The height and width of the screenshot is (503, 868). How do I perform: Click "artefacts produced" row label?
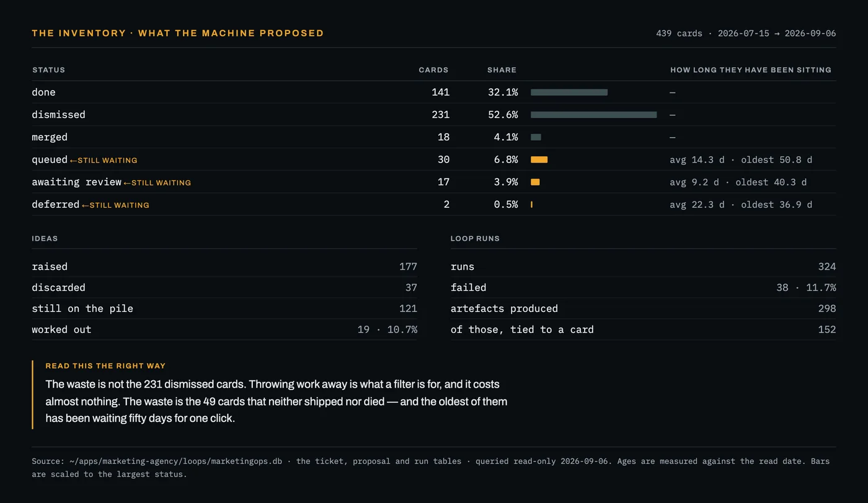coord(505,309)
